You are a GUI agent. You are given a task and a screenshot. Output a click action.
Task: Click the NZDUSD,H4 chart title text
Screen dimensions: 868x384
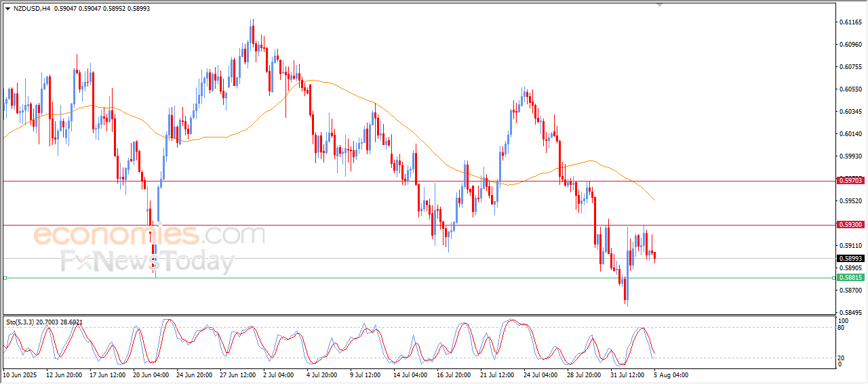pos(32,9)
